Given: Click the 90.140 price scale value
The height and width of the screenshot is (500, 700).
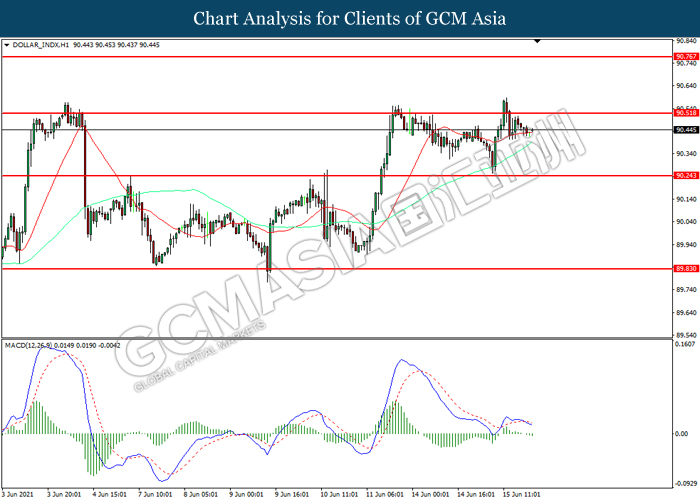Looking at the screenshot, I should click(x=686, y=200).
